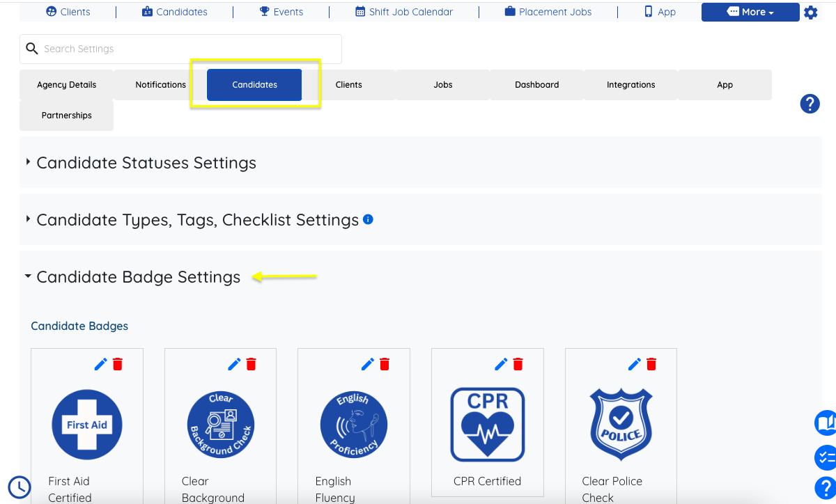Open the Placement Jobs link
The width and height of the screenshot is (836, 504).
click(x=548, y=12)
